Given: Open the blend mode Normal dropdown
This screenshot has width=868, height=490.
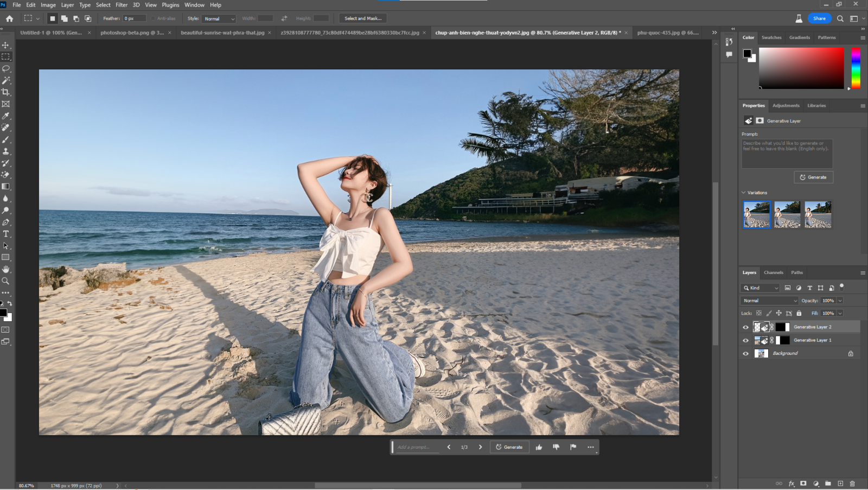Looking at the screenshot, I should pos(770,301).
